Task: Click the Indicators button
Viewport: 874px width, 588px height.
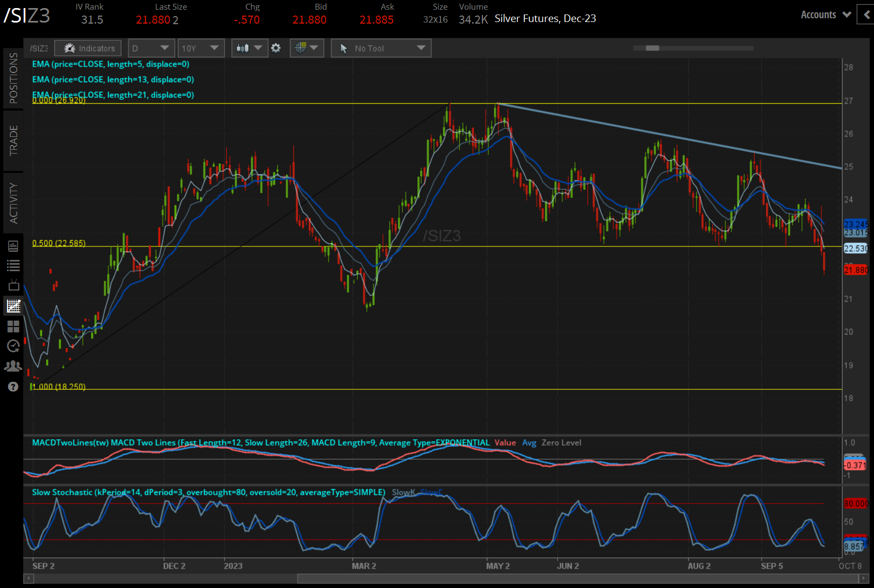Action: point(89,48)
